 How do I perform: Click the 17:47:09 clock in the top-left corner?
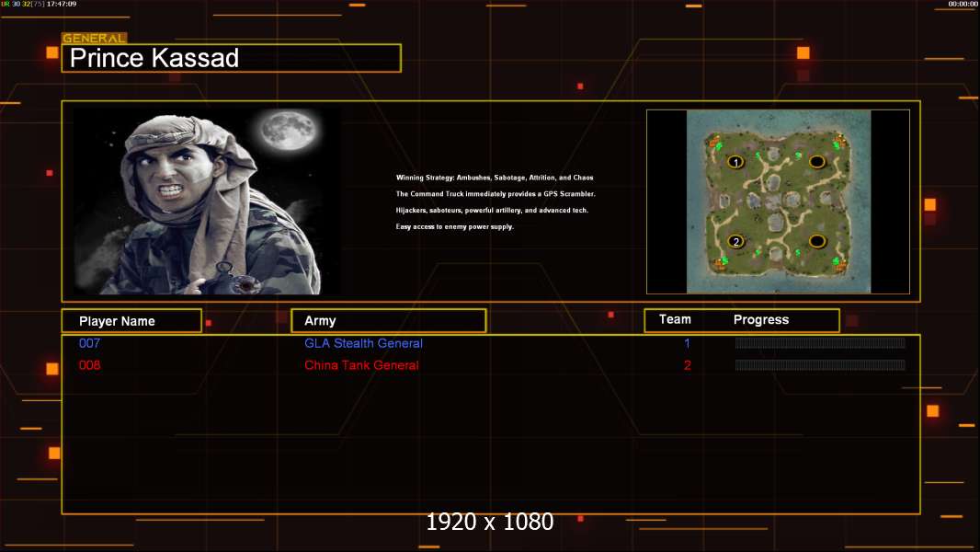point(62,4)
